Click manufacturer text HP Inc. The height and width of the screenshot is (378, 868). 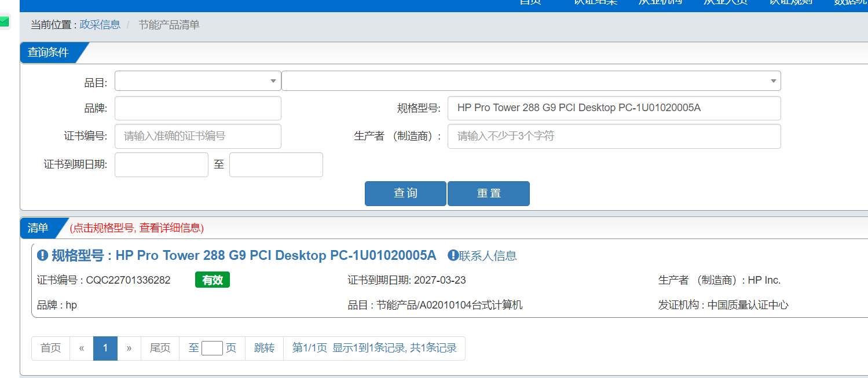[x=764, y=280]
